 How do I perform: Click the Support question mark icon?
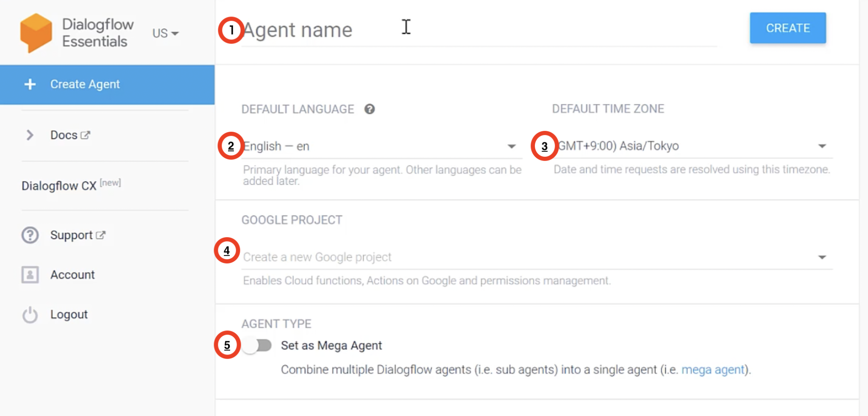(30, 235)
